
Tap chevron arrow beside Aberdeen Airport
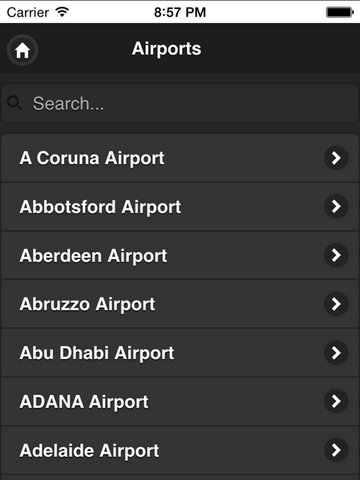[x=336, y=255]
